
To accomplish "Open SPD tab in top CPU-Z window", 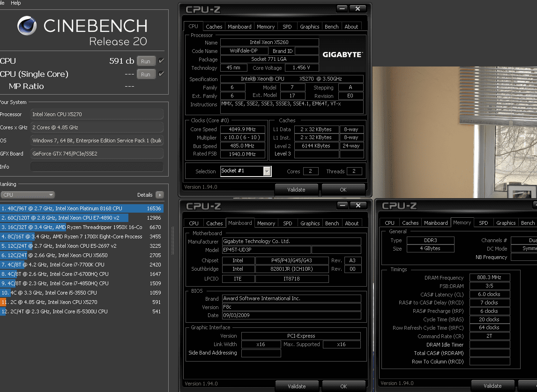I will [x=287, y=26].
